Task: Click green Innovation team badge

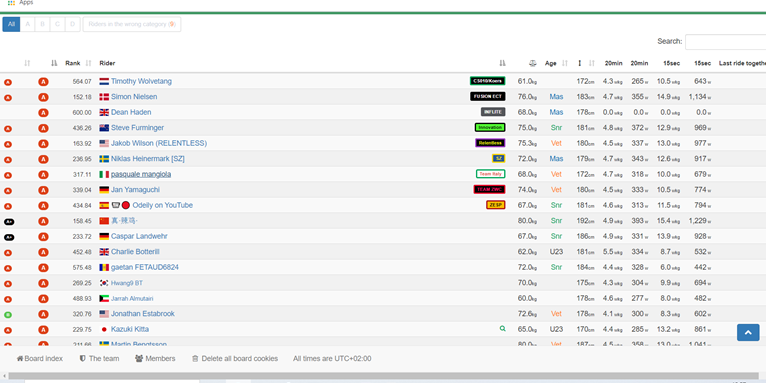Action: click(x=490, y=128)
